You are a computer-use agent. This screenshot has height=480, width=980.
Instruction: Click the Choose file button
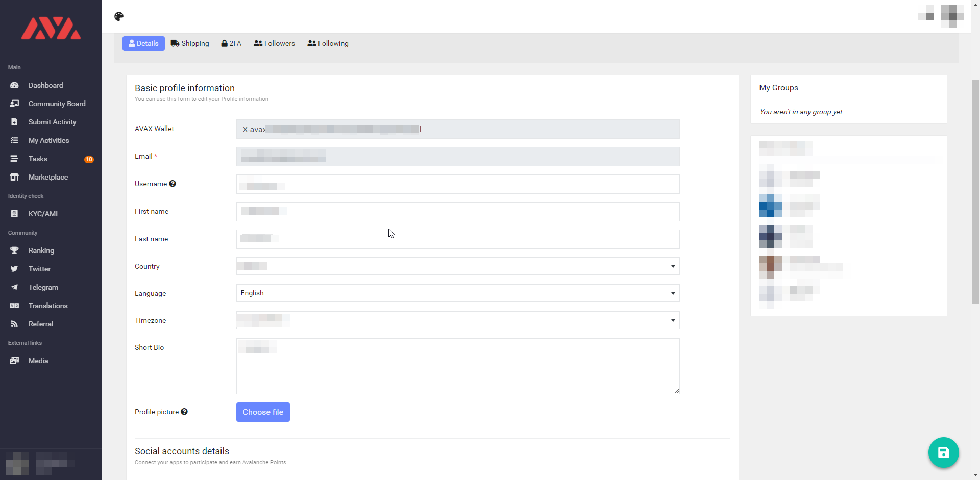(x=263, y=412)
